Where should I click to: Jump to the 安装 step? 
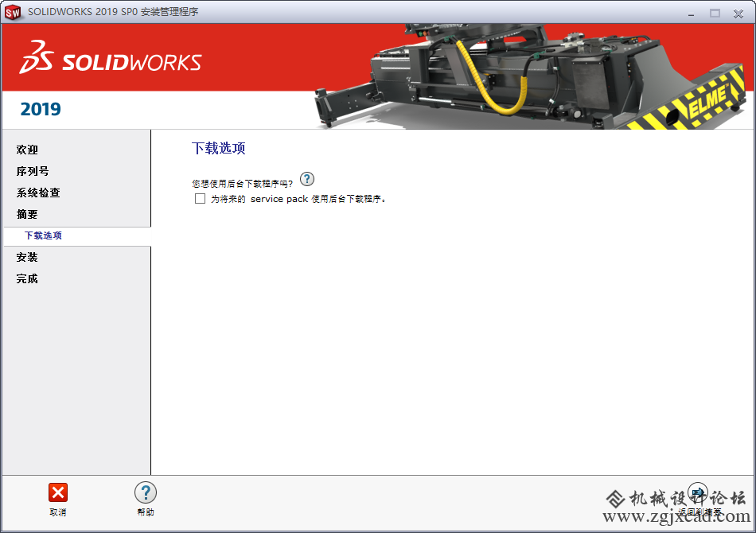27,257
